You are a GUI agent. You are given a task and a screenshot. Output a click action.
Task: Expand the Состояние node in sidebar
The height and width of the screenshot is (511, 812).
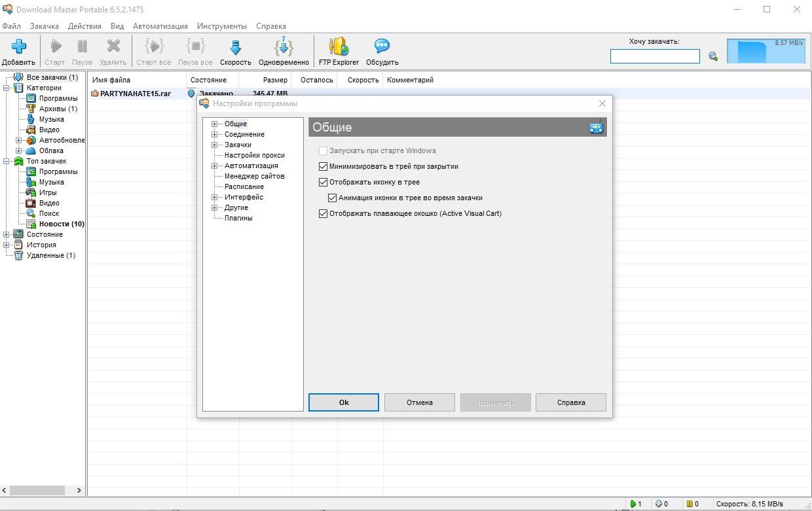[7, 234]
